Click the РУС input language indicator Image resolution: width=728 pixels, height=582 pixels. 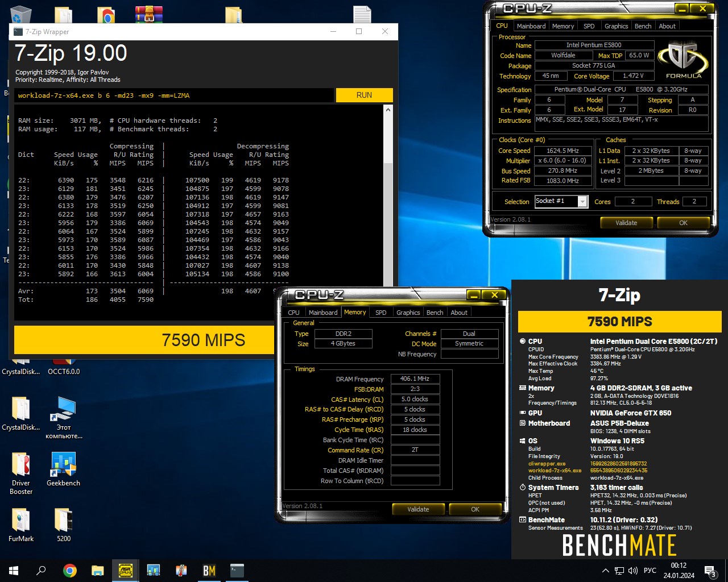pos(650,571)
